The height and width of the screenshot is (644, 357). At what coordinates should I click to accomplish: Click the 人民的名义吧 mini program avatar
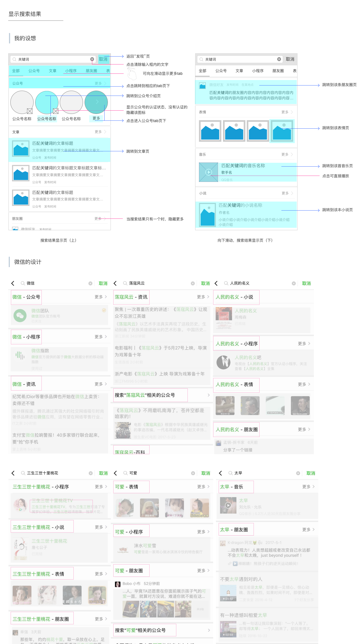[224, 362]
